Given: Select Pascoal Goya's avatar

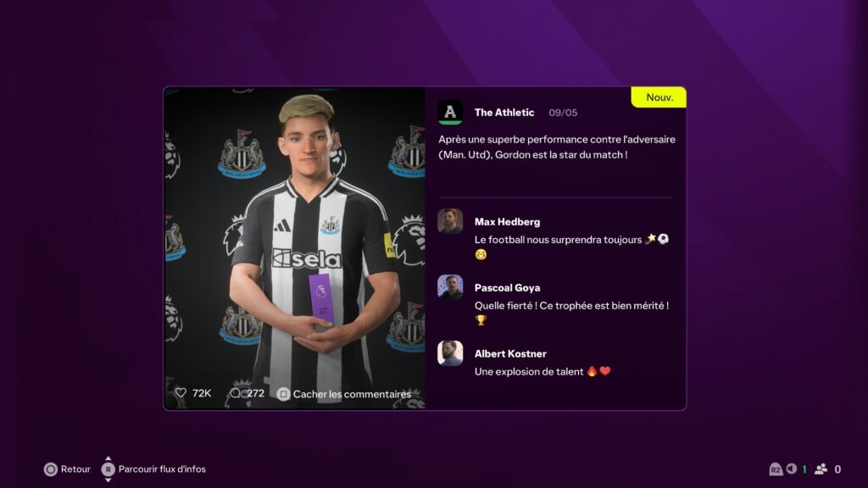Looking at the screenshot, I should [450, 287].
